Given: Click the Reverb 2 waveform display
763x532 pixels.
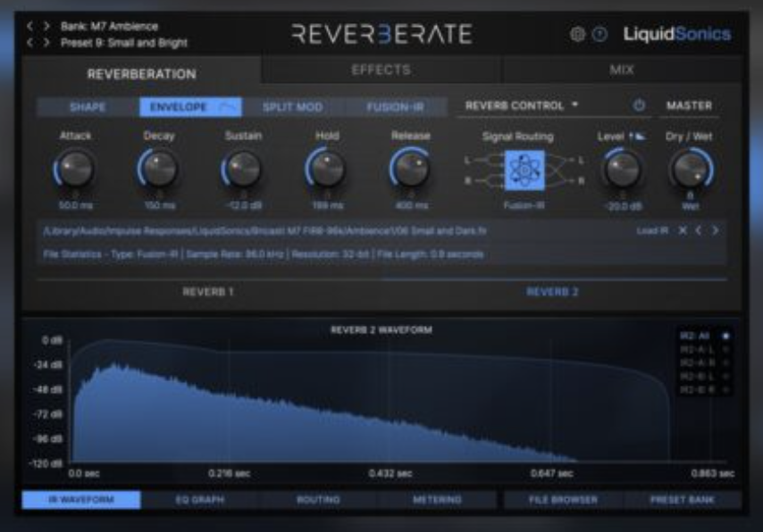Looking at the screenshot, I should pyautogui.click(x=399, y=401).
